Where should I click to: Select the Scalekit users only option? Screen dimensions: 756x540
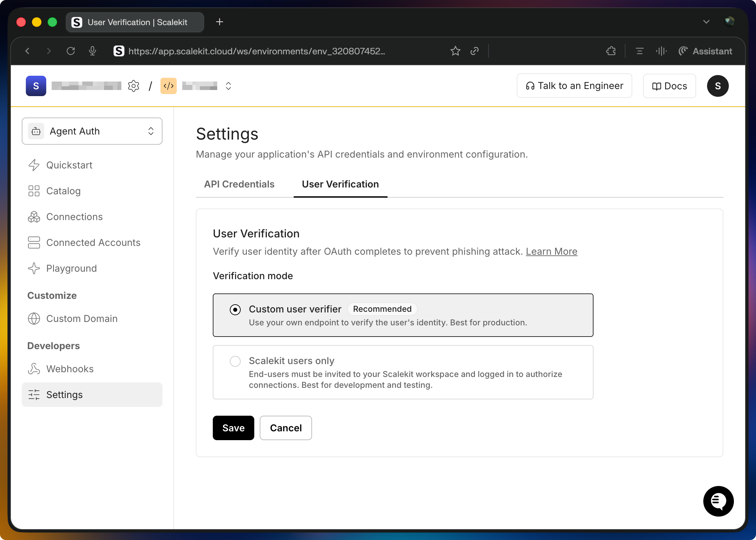click(235, 361)
